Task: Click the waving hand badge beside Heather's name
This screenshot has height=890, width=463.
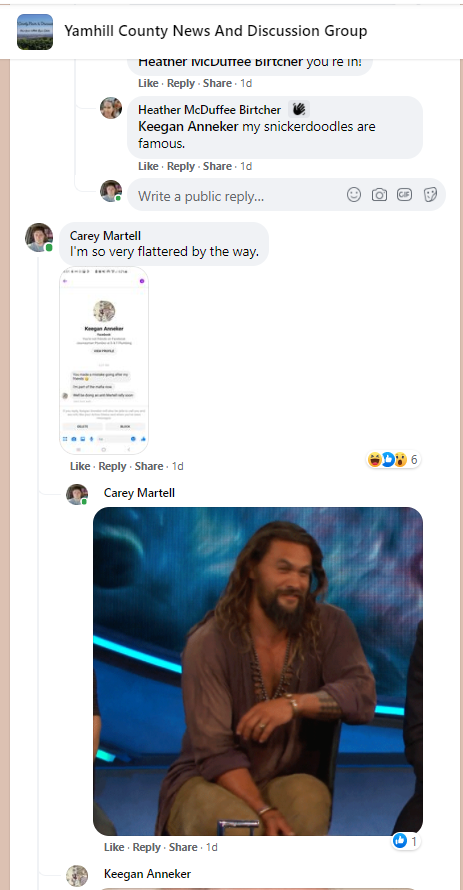Action: (x=298, y=109)
